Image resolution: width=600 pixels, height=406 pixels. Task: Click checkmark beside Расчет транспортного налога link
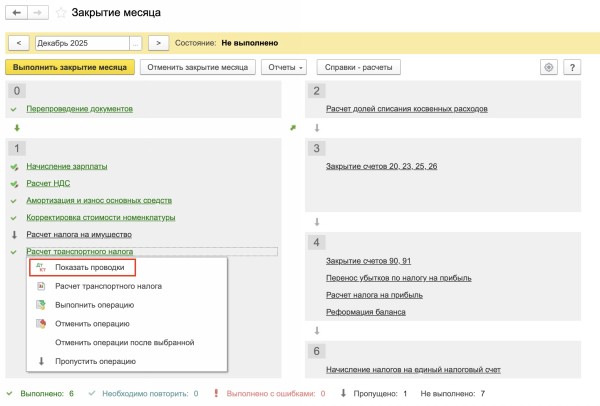pyautogui.click(x=14, y=252)
